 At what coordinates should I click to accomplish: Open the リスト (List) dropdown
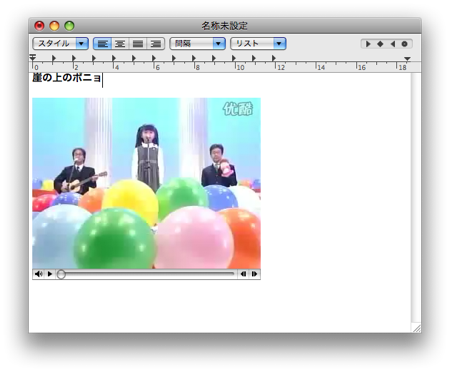[x=258, y=43]
